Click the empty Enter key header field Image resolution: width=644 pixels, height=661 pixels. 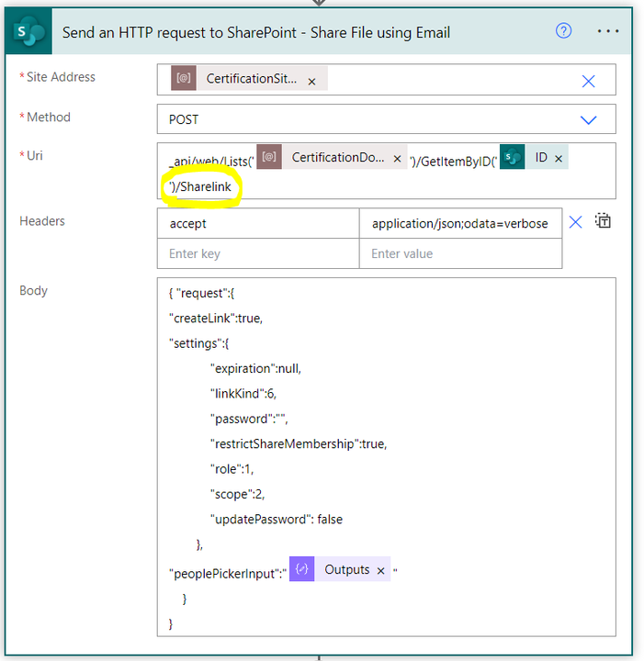pos(258,253)
